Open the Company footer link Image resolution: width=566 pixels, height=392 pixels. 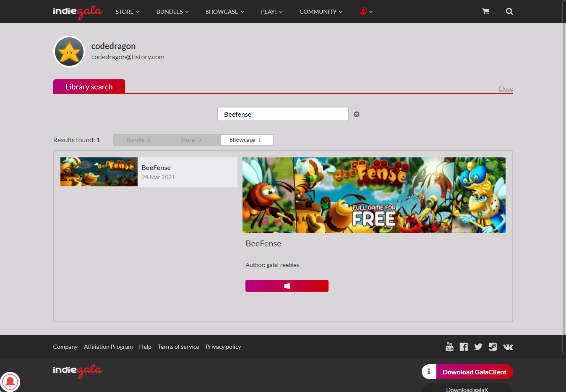(x=65, y=347)
